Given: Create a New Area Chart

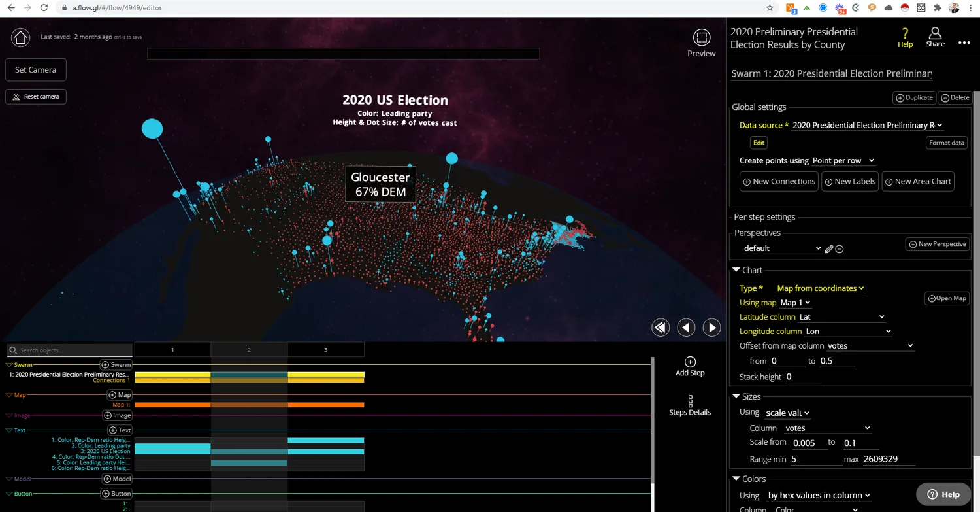Looking at the screenshot, I should (918, 181).
